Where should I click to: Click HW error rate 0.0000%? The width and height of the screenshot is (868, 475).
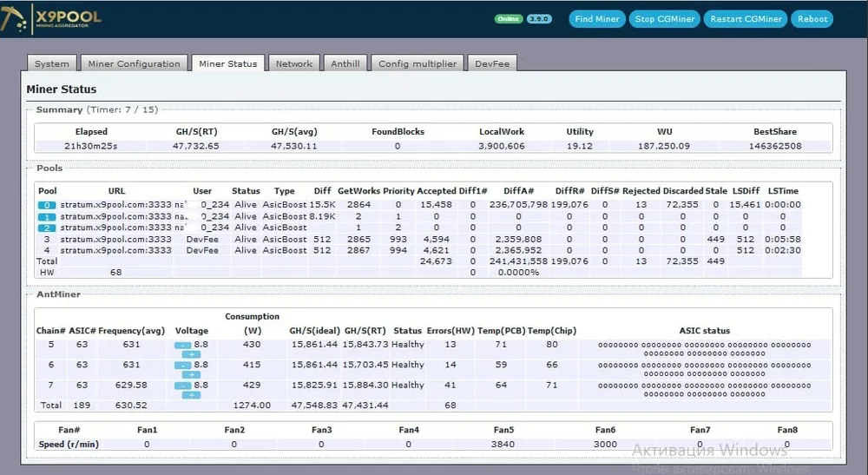click(x=518, y=273)
